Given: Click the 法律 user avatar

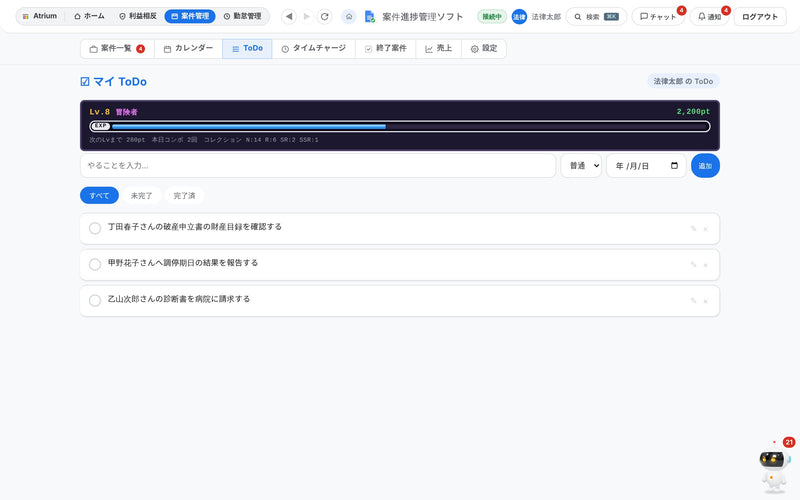Looking at the screenshot, I should [519, 17].
